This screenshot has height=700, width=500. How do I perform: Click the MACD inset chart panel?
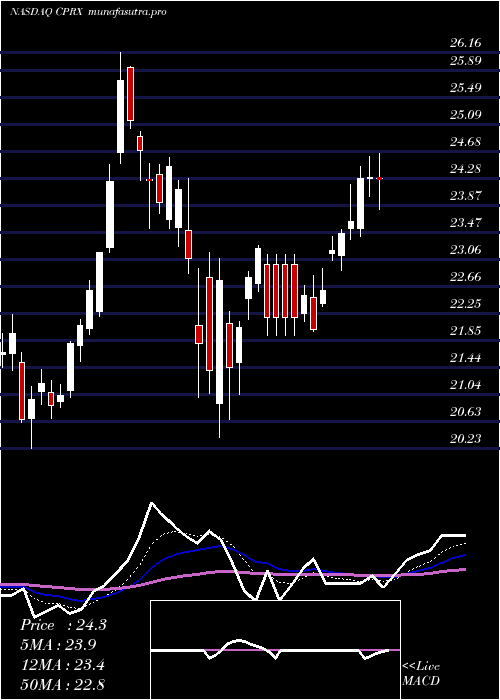[x=275, y=650]
